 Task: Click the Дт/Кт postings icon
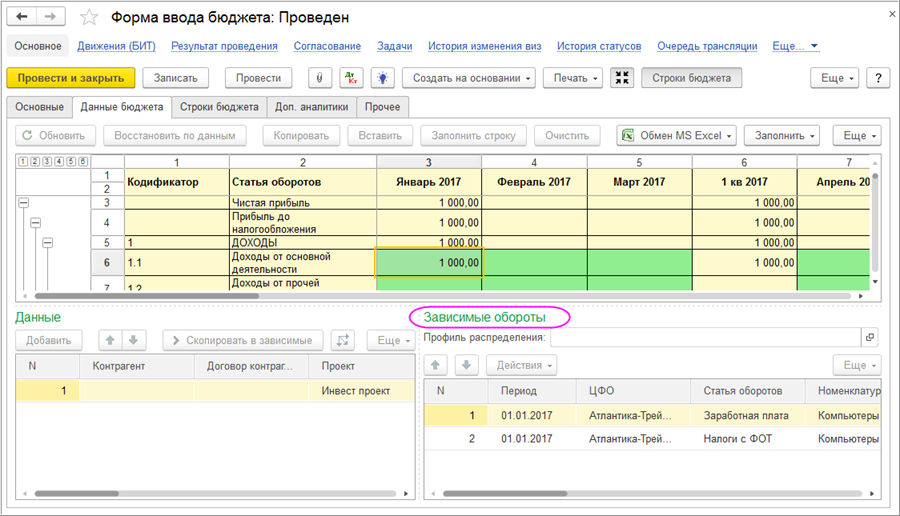[351, 78]
